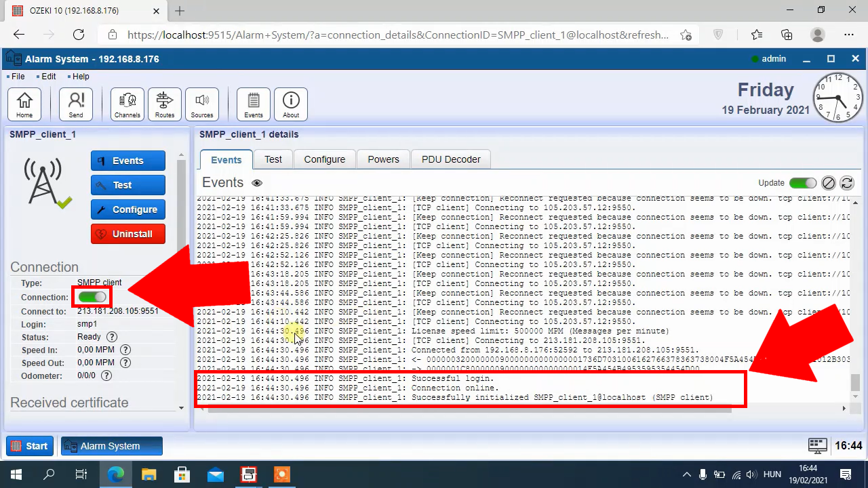Viewport: 868px width, 488px height.
Task: Select the Events tab
Action: (226, 160)
